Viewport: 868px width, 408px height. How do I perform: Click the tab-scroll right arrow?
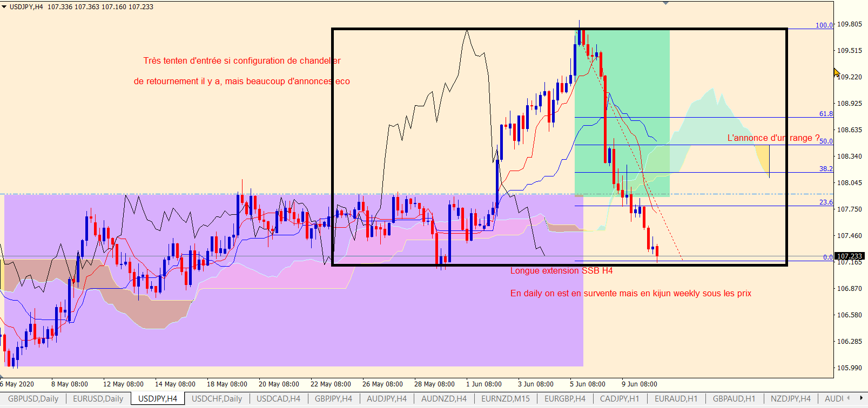(861, 398)
